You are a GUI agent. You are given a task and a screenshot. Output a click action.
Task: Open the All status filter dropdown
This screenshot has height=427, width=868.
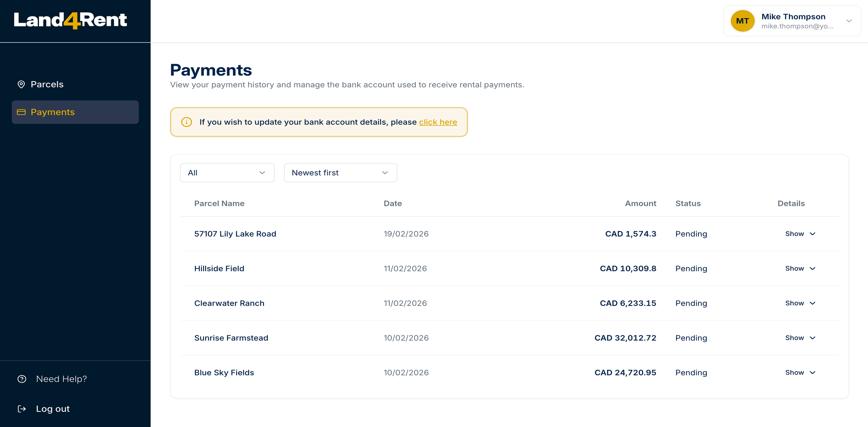point(227,173)
